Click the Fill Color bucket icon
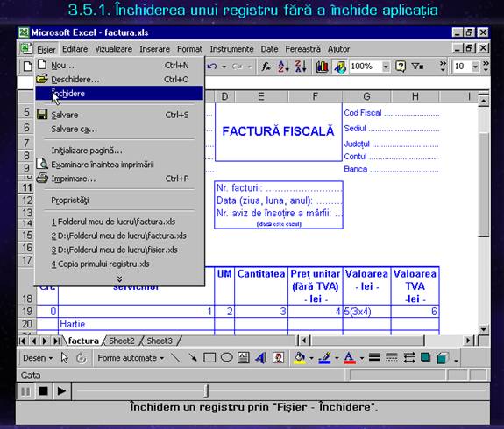The width and height of the screenshot is (504, 429). (x=300, y=357)
